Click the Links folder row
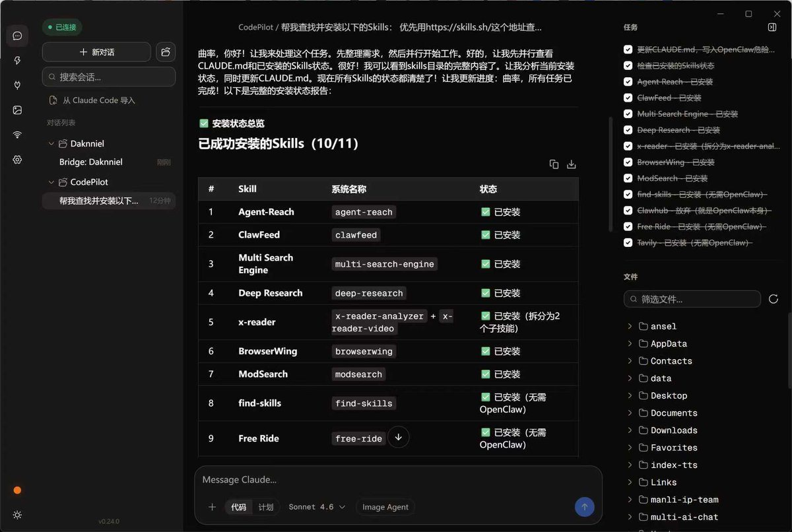Image resolution: width=792 pixels, height=532 pixels. [704, 482]
